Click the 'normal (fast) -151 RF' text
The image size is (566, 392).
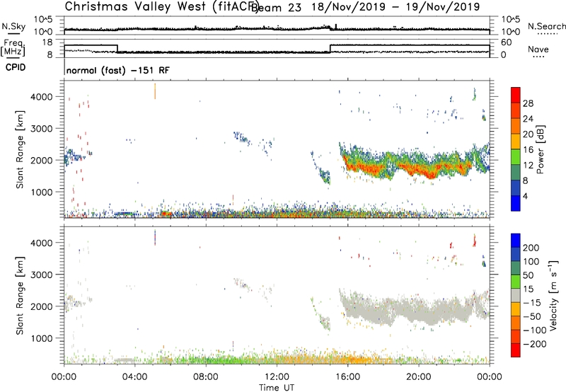[117, 70]
